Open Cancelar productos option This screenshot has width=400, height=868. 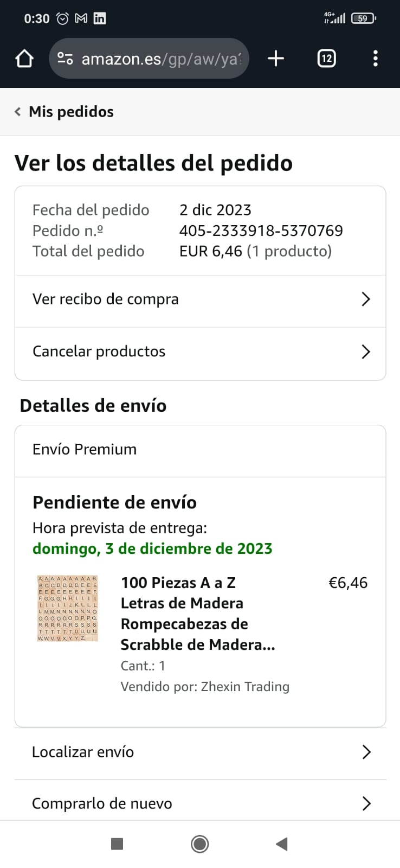tap(99, 352)
